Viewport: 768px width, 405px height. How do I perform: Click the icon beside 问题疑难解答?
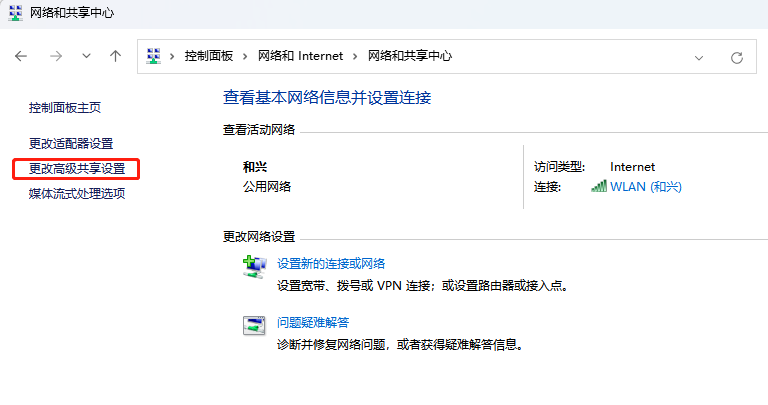point(254,324)
